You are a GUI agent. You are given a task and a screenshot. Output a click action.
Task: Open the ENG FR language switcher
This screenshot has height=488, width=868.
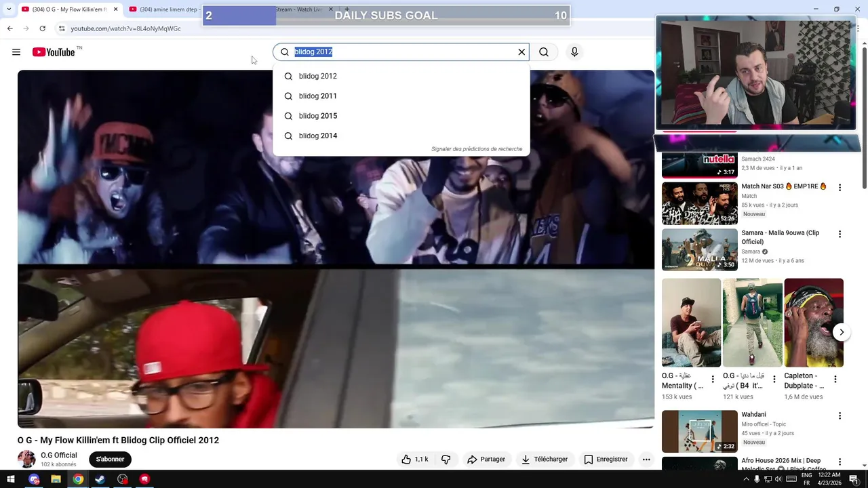click(x=807, y=479)
